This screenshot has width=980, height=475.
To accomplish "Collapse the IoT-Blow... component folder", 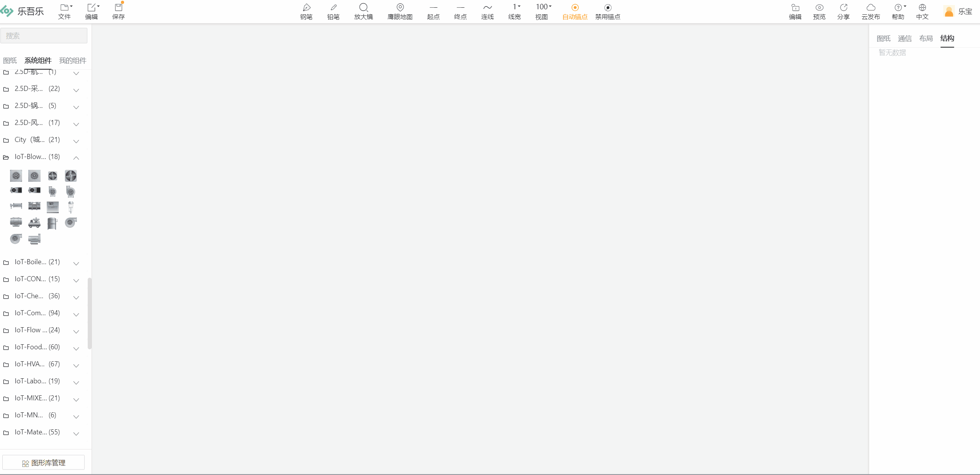I will click(x=76, y=157).
